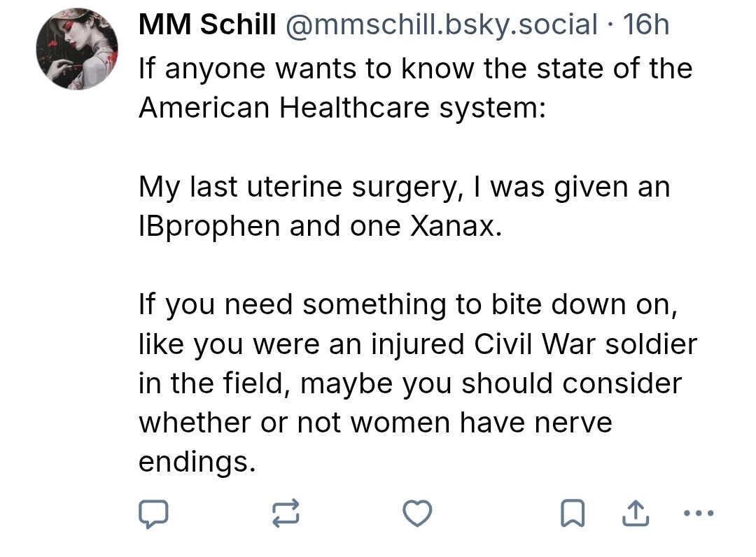
Task: Click the final word 'endings.'
Action: (197, 462)
